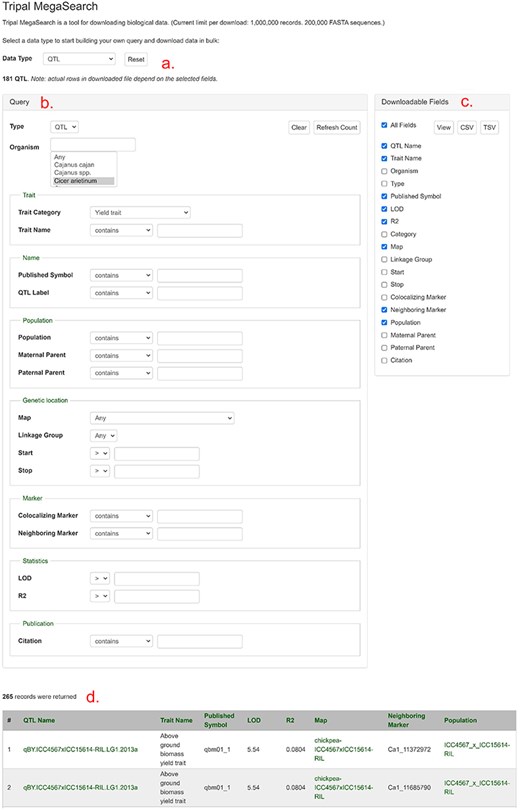This screenshot has width=520, height=810.
Task: Open QTL Label contains operator dropdown
Action: click(x=121, y=293)
